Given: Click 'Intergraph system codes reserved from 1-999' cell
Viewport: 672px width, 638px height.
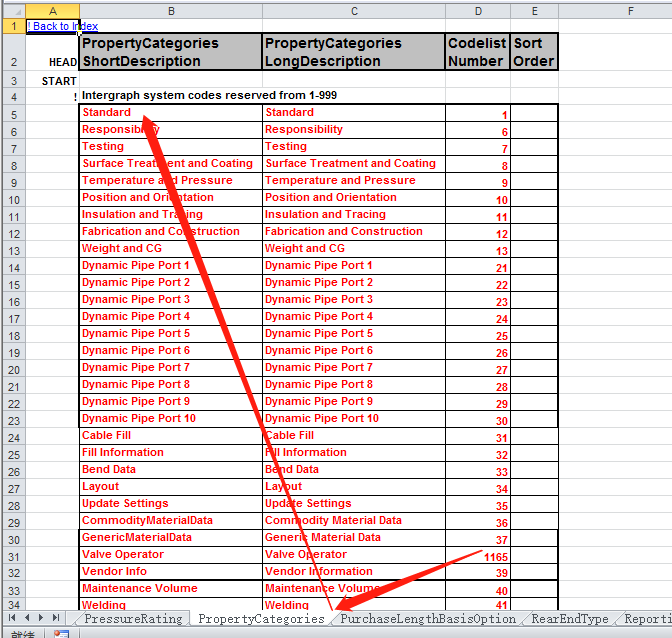Looking at the screenshot, I should tap(209, 95).
